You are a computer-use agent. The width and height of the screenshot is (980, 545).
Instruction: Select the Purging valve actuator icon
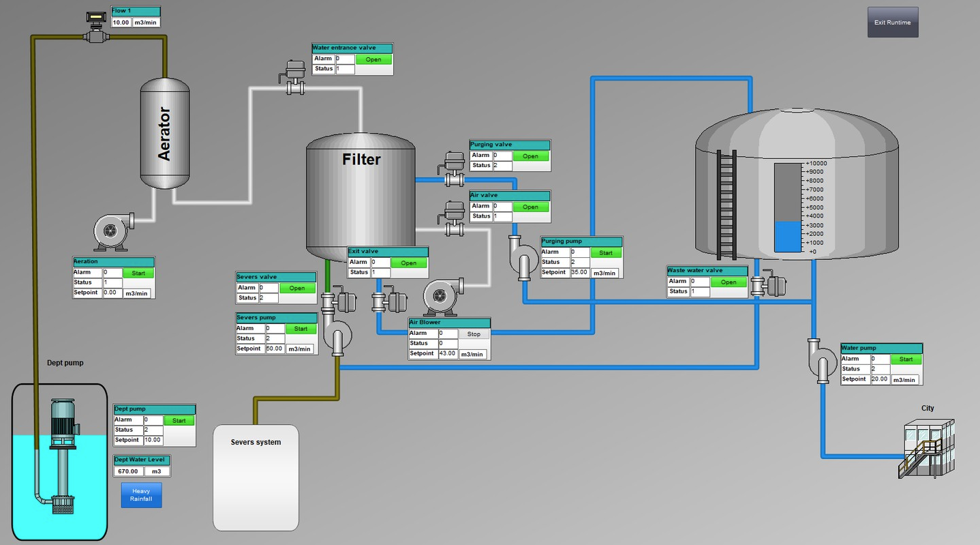(454, 168)
